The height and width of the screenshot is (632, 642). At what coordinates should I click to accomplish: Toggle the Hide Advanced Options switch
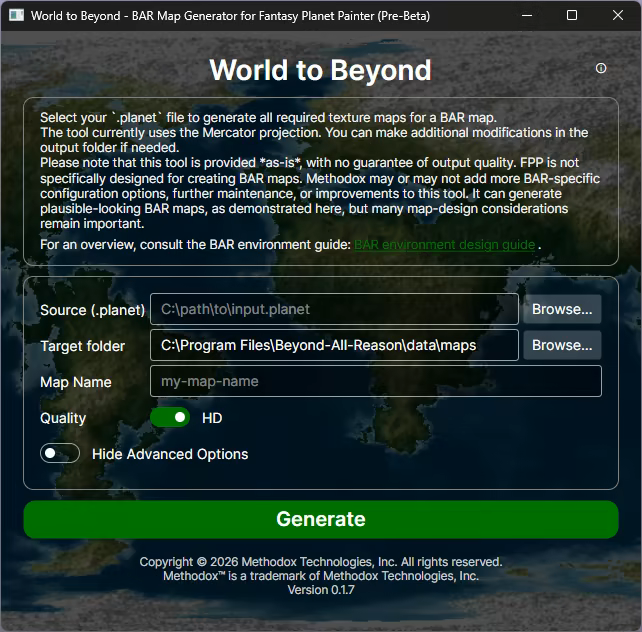60,453
